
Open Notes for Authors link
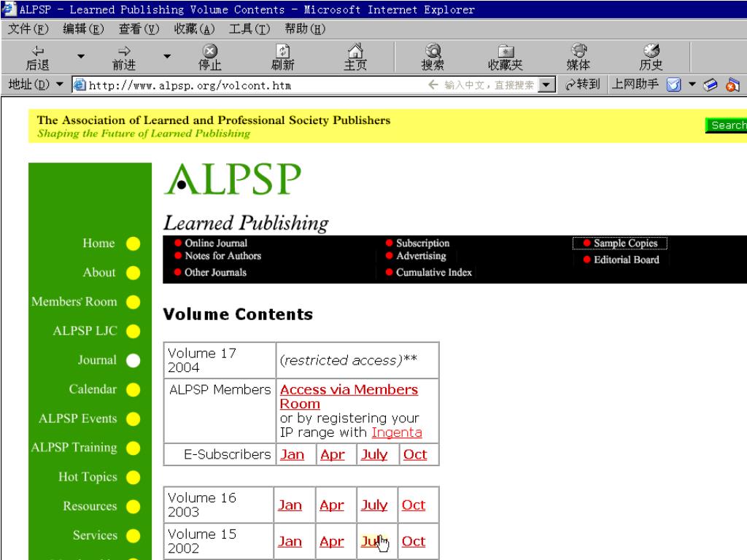(x=223, y=256)
